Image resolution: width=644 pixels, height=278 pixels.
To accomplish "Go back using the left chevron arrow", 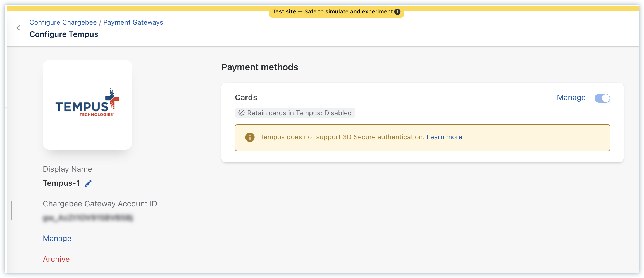I will 18,28.
